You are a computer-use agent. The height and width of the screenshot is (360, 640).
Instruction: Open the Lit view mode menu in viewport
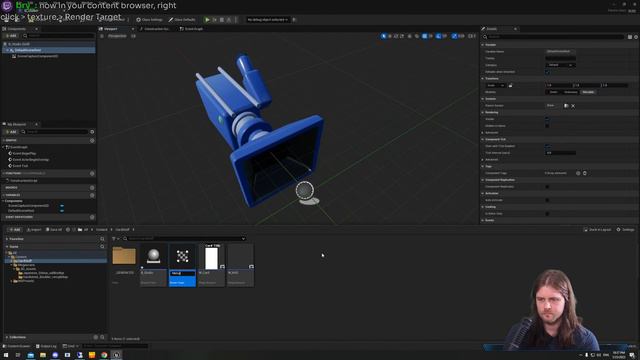pyautogui.click(x=133, y=36)
